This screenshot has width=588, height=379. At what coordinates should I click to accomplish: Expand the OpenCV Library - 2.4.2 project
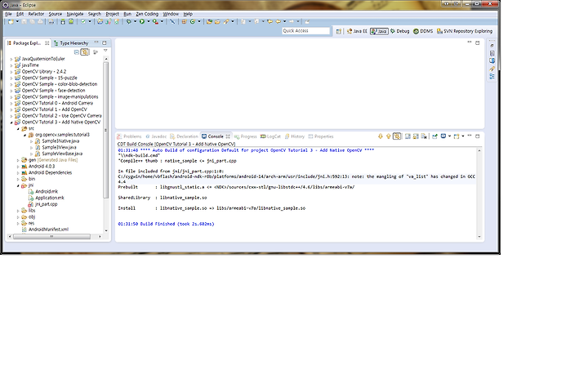click(11, 72)
